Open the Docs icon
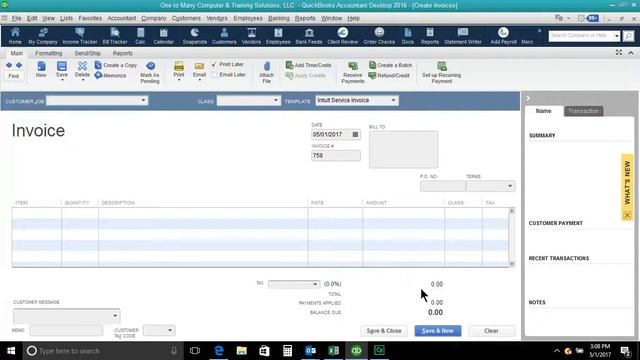This screenshot has width=640, height=360. [407, 36]
